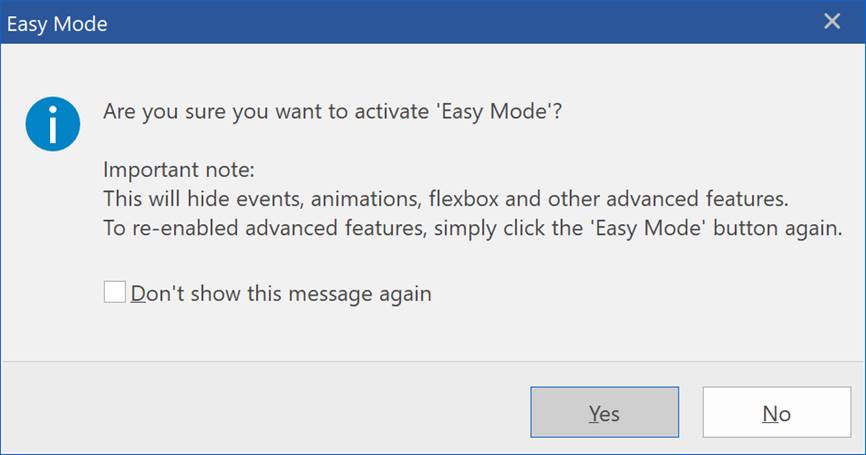This screenshot has width=866, height=455.
Task: Click the 'Are you sure' question text
Action: pyautogui.click(x=332, y=112)
